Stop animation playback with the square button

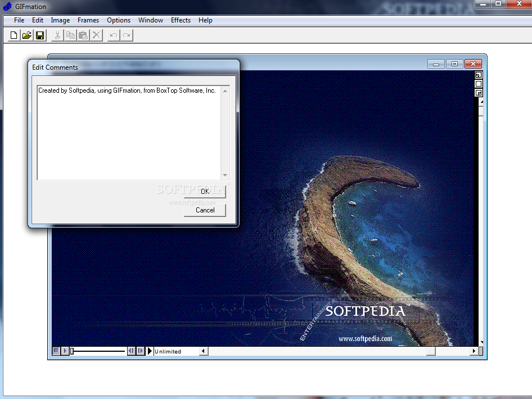point(56,351)
